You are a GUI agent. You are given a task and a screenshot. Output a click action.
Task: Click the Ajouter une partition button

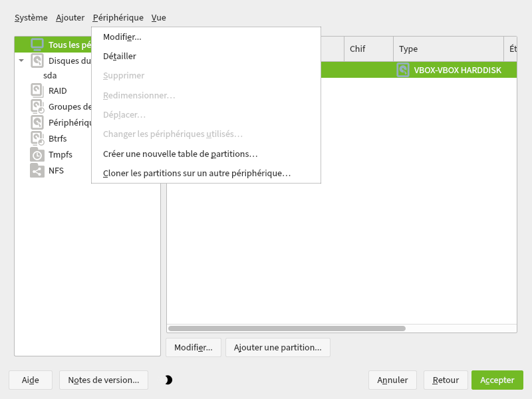point(277,347)
